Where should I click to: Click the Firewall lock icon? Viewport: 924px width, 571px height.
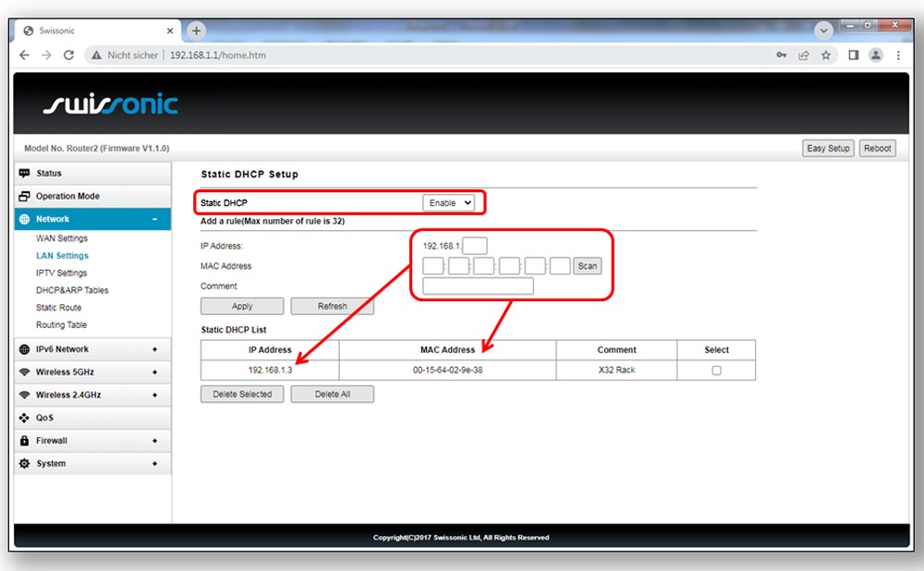pos(25,441)
